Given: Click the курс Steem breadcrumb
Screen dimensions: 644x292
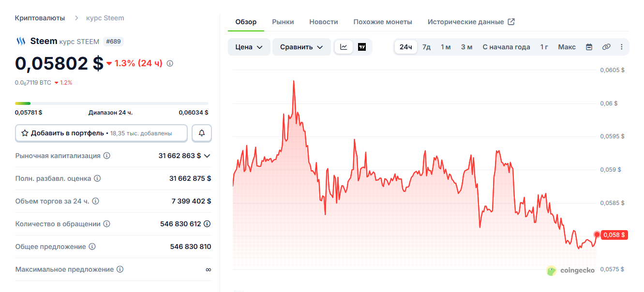Looking at the screenshot, I should [x=105, y=18].
